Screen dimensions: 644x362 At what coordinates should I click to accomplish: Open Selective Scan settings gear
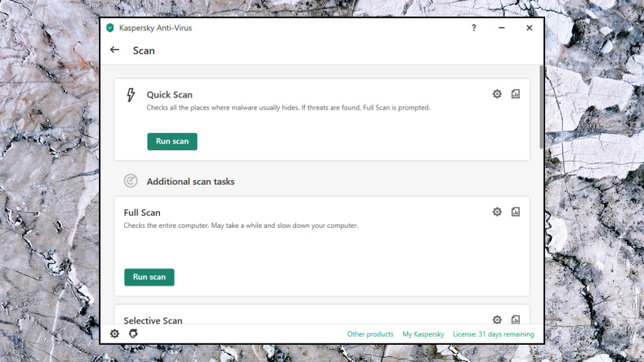[497, 319]
